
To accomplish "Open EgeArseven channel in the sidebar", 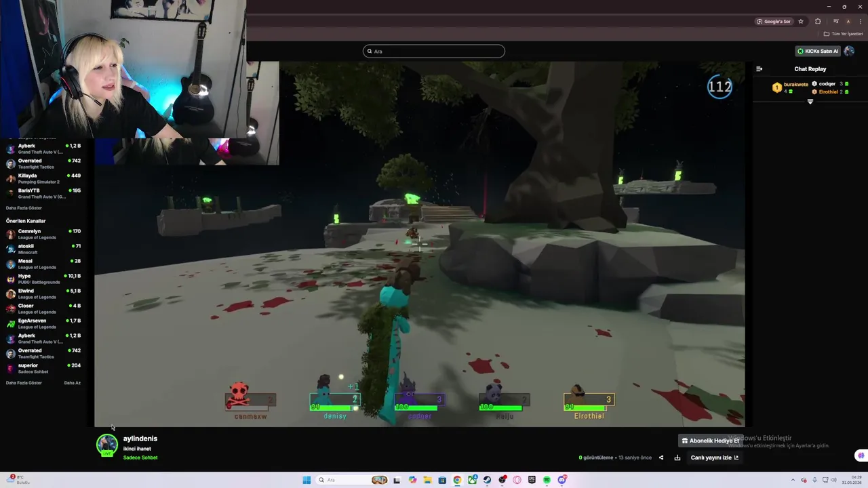I will coord(43,323).
